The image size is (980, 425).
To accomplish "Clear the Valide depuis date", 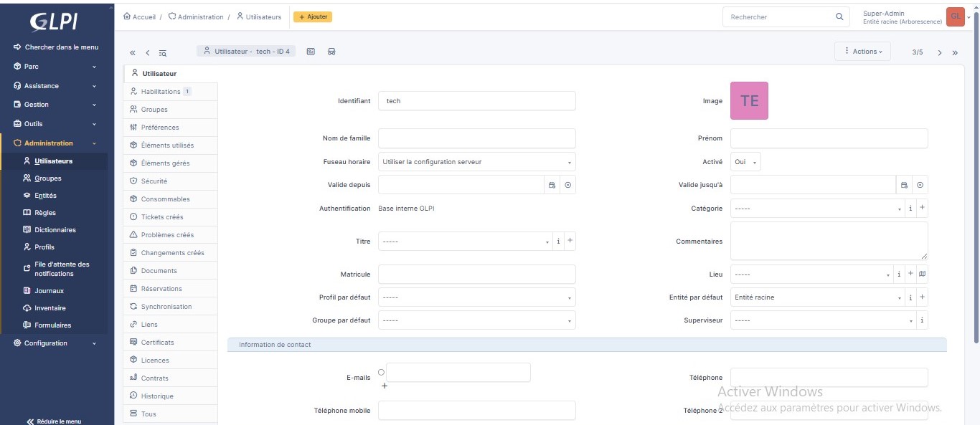I will [x=567, y=185].
